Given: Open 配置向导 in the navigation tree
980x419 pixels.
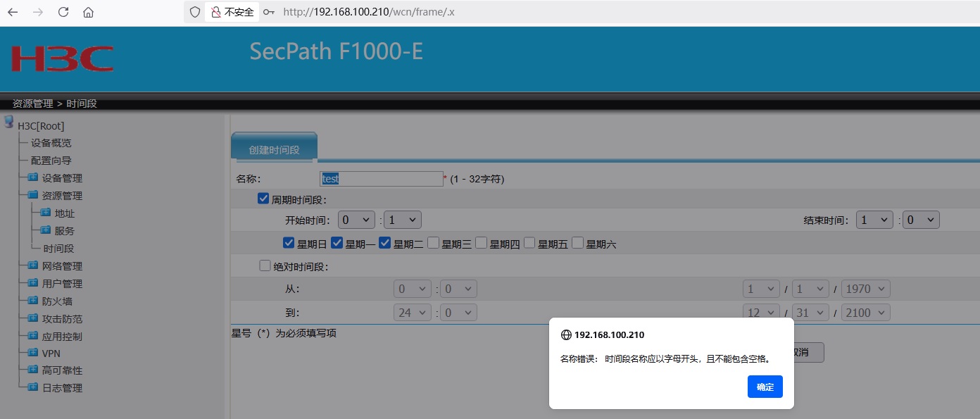Looking at the screenshot, I should [x=51, y=161].
